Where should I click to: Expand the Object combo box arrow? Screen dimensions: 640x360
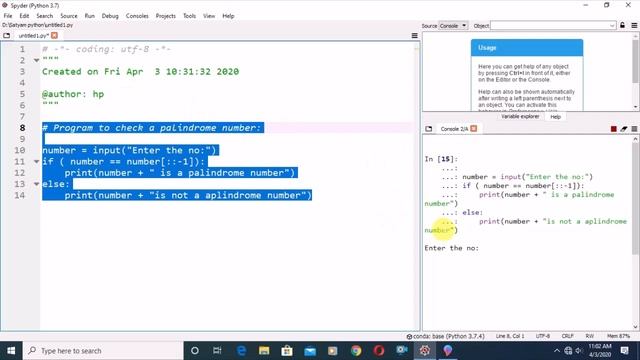pos(612,26)
